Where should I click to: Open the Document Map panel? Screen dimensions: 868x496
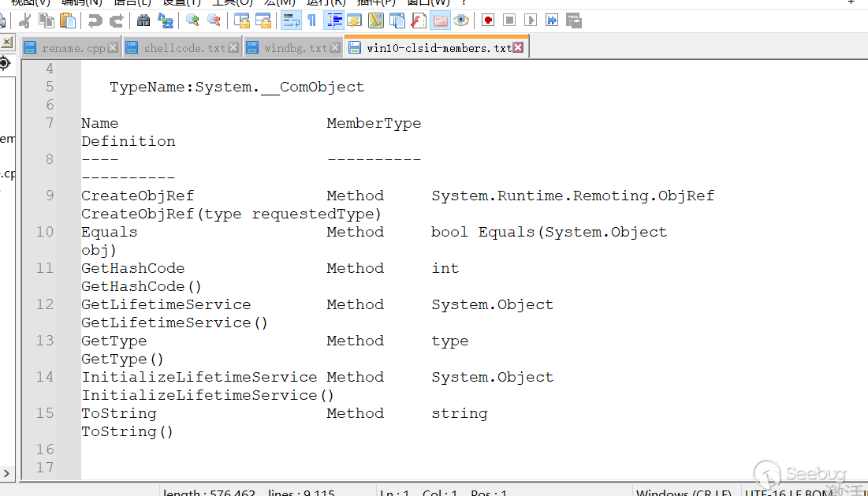click(x=376, y=21)
